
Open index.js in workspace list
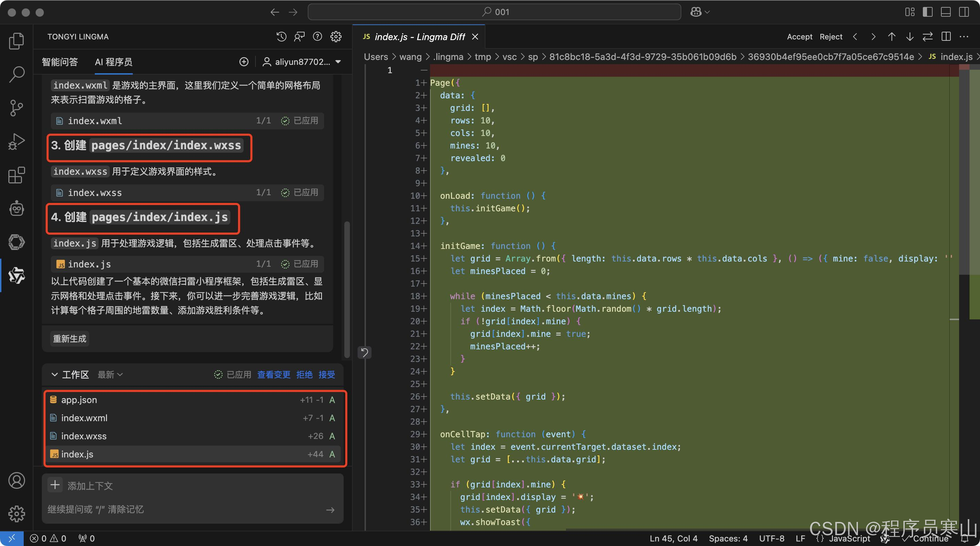[192, 454]
